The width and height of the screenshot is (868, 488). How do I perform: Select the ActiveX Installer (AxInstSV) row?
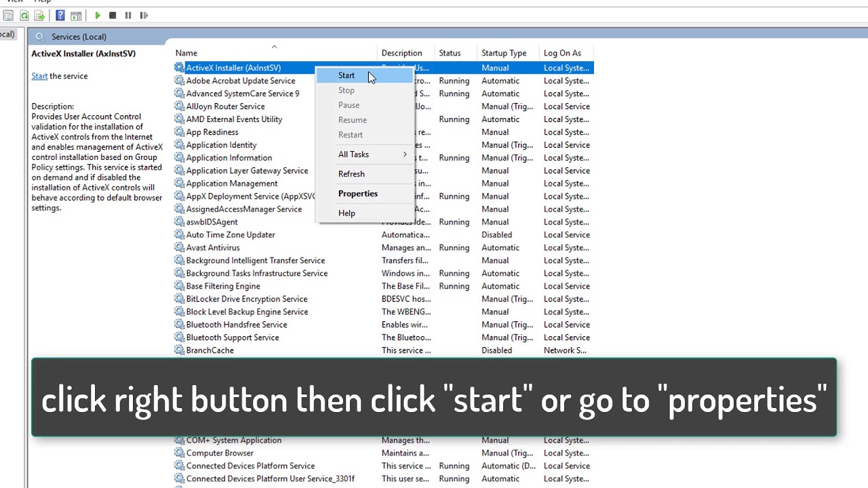point(384,68)
